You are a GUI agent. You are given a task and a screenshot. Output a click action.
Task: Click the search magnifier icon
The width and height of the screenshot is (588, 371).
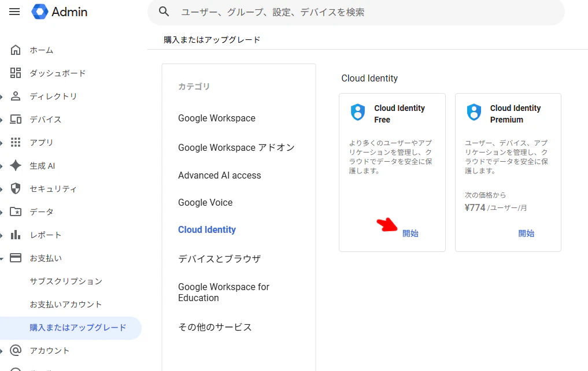tap(164, 12)
